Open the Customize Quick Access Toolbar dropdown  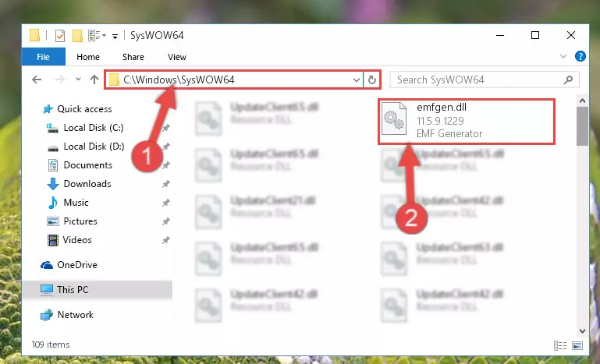click(x=115, y=37)
